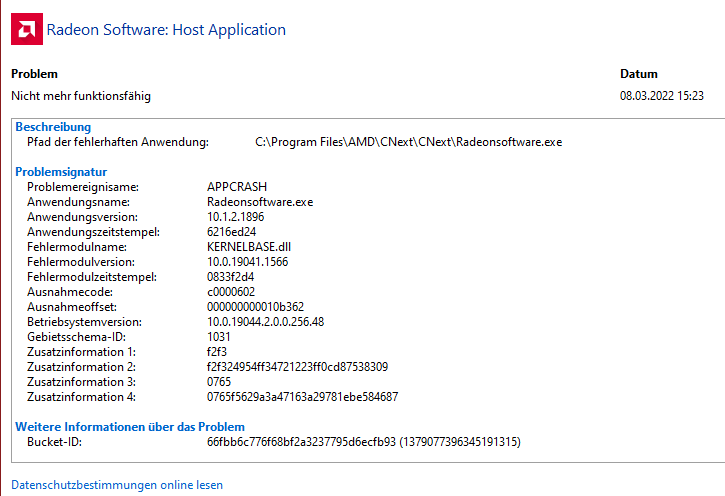Select exception offset 000000000010b362
The height and width of the screenshot is (496, 725).
tap(255, 307)
